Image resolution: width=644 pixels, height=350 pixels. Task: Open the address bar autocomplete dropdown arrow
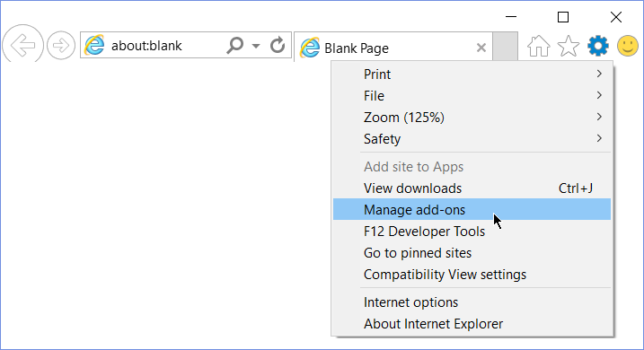(x=256, y=46)
